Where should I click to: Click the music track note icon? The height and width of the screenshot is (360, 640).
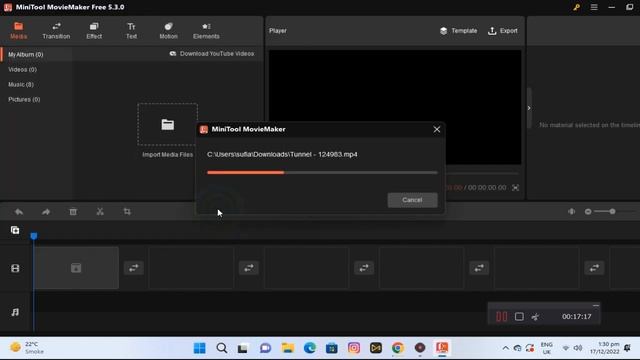[15, 312]
